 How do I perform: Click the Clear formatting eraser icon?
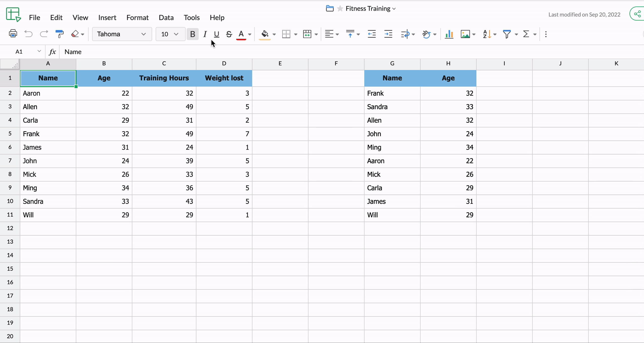pos(75,34)
